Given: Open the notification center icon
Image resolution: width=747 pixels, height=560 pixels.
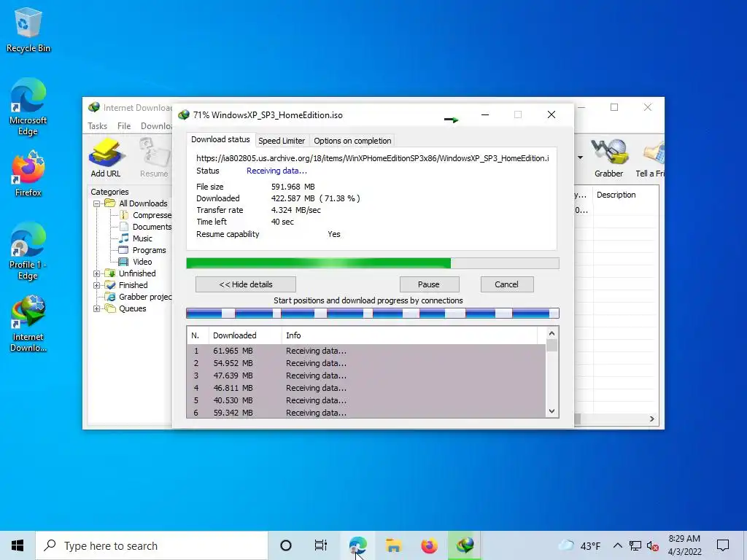Looking at the screenshot, I should point(723,545).
